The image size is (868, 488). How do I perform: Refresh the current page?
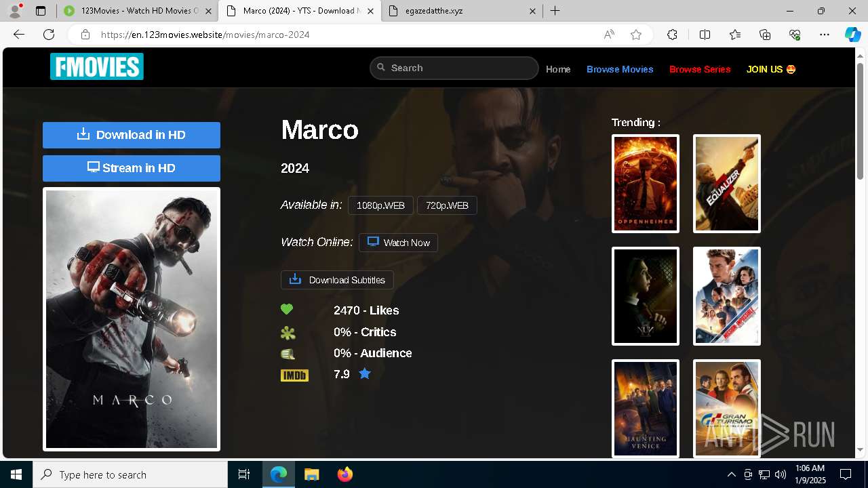click(49, 35)
